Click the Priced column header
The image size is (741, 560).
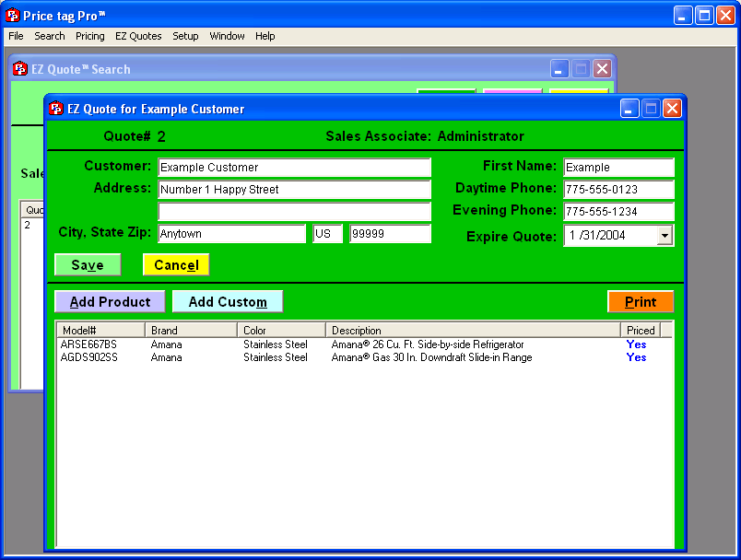point(641,330)
